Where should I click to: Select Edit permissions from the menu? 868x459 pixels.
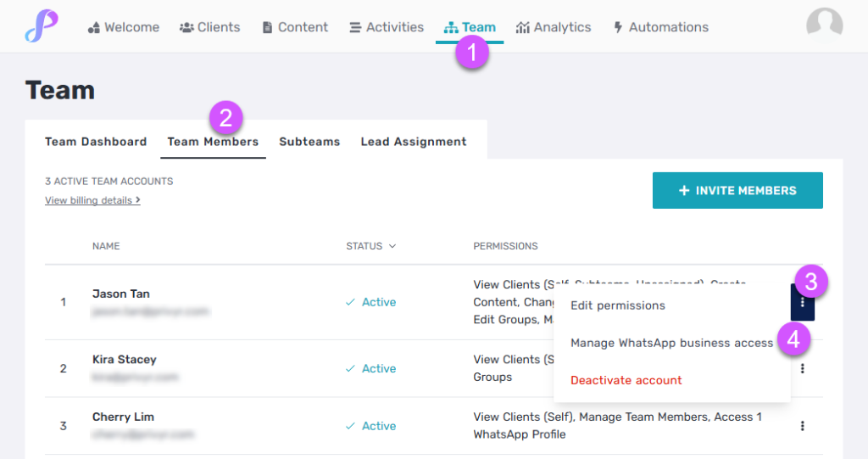coord(618,305)
